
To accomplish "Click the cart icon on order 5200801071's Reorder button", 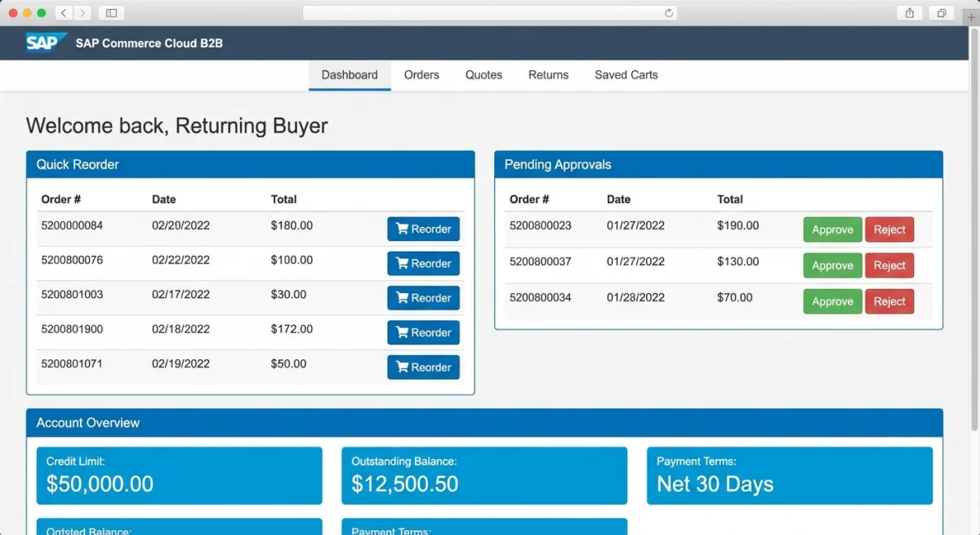I will click(x=403, y=367).
